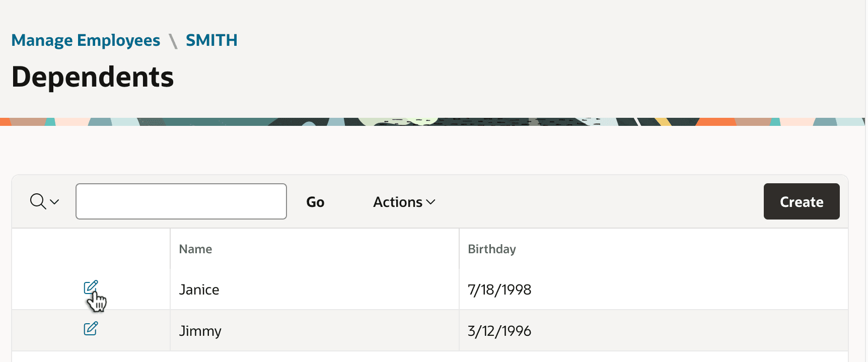Click the magnifying glass search icon
The image size is (868, 362).
pyautogui.click(x=38, y=201)
